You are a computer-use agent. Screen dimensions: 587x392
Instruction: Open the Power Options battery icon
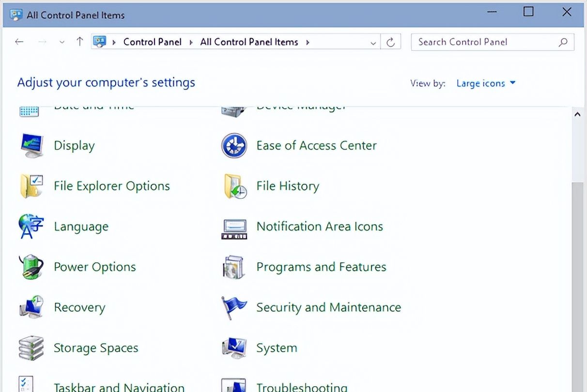[x=31, y=267]
